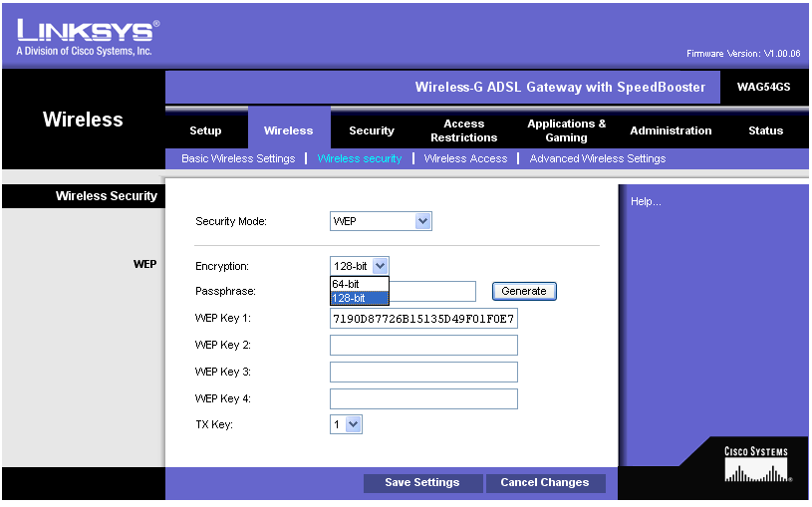Click the Firmware Version text
This screenshot has width=812, height=507.
(743, 54)
